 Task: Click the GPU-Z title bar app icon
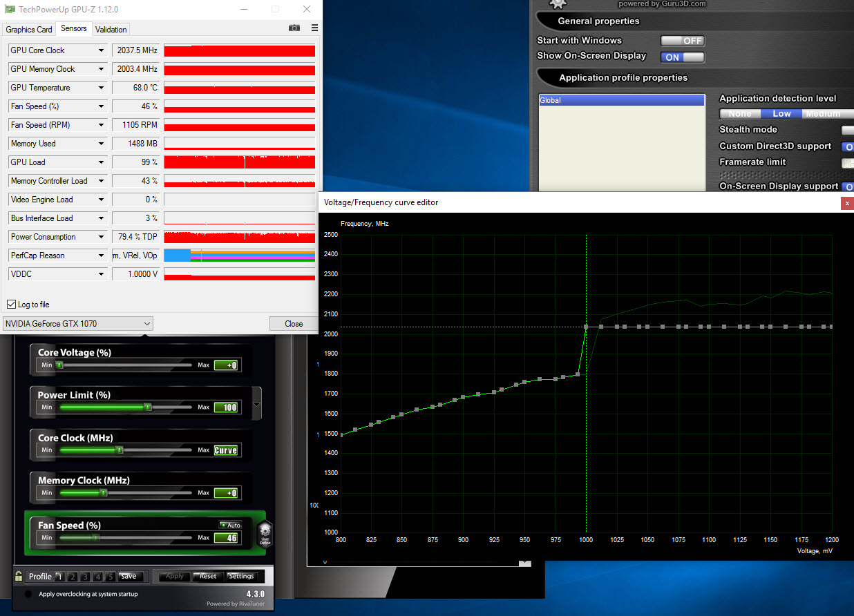[10, 10]
